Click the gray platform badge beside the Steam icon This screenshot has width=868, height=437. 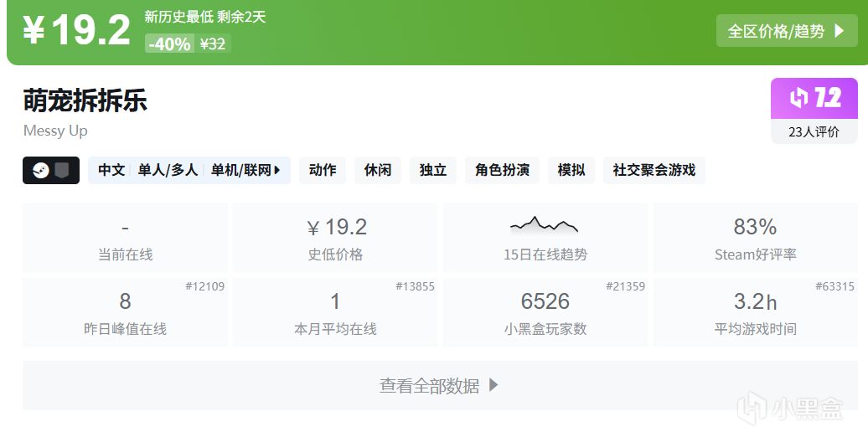(x=62, y=171)
